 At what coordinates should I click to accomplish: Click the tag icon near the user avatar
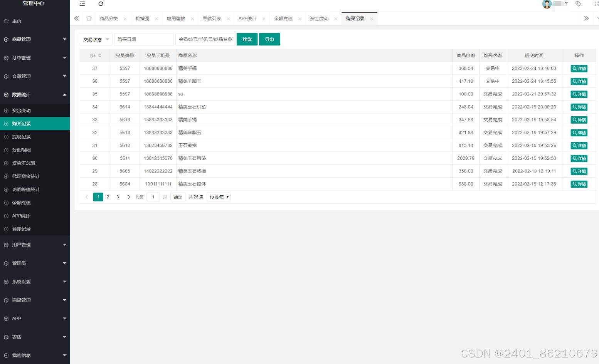pos(578,4)
